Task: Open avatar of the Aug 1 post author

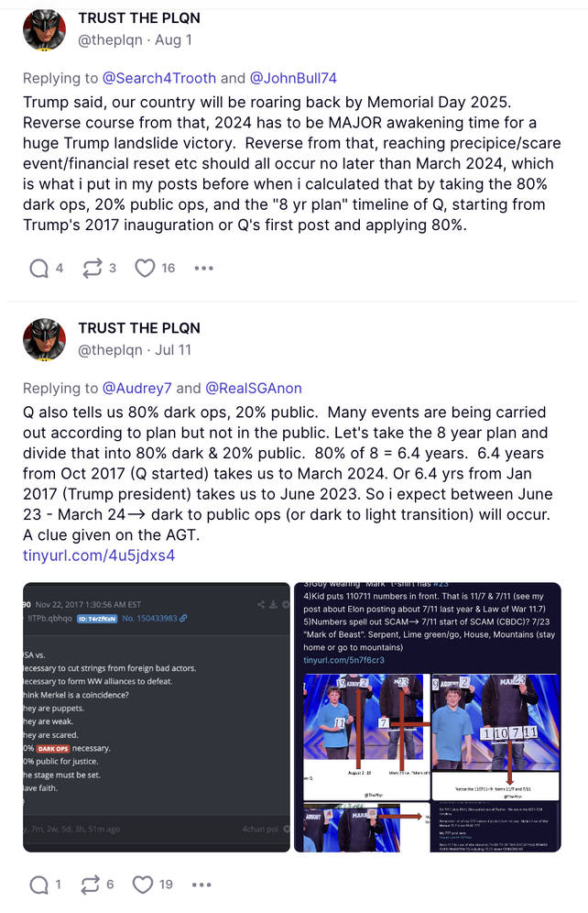Action: (44, 29)
